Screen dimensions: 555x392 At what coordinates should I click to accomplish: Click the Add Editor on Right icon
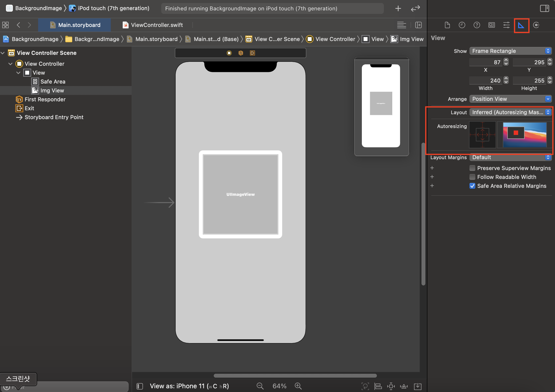[x=418, y=25]
